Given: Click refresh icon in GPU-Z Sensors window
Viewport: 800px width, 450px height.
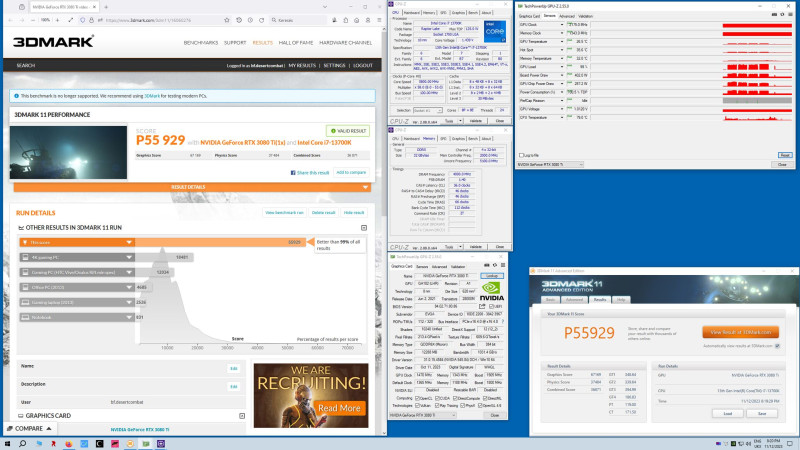Looking at the screenshot, I should (782, 15).
